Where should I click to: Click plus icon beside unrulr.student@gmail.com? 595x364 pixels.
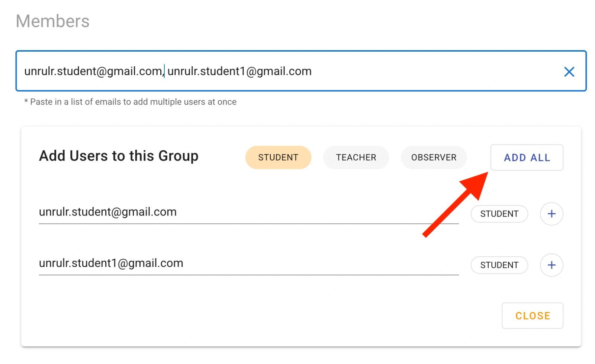point(551,214)
